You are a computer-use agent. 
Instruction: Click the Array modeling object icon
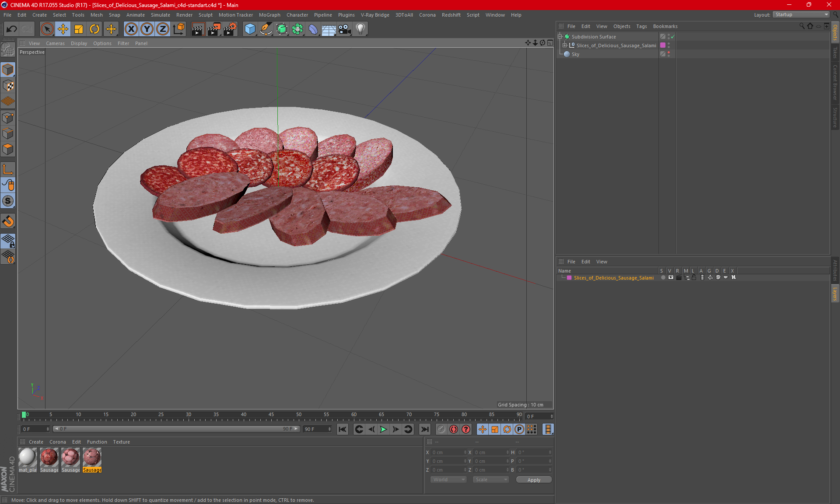pyautogui.click(x=297, y=29)
